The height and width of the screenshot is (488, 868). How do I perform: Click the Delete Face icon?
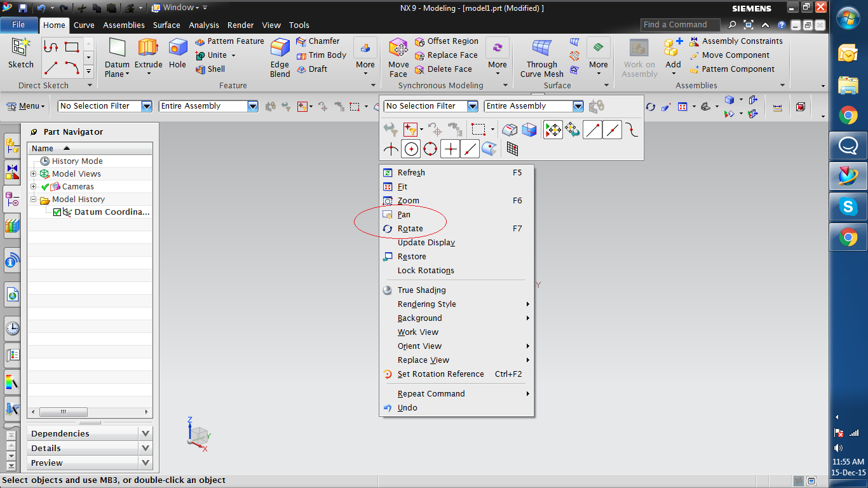point(420,69)
